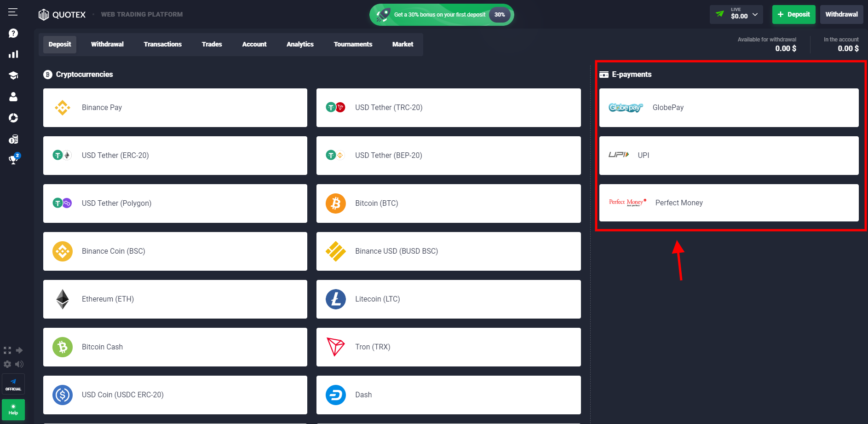Toggle sound speaker icon
This screenshot has width=868, height=424.
[19, 364]
